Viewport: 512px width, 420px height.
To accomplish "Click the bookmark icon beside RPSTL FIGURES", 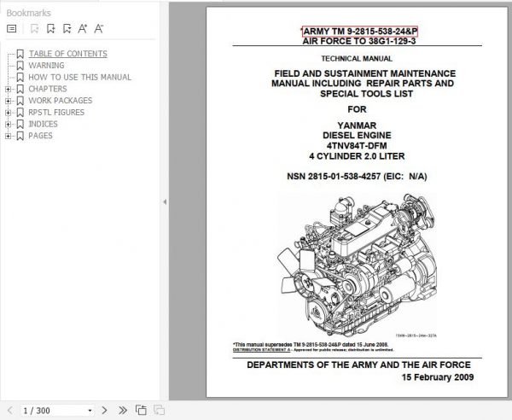I will point(20,113).
